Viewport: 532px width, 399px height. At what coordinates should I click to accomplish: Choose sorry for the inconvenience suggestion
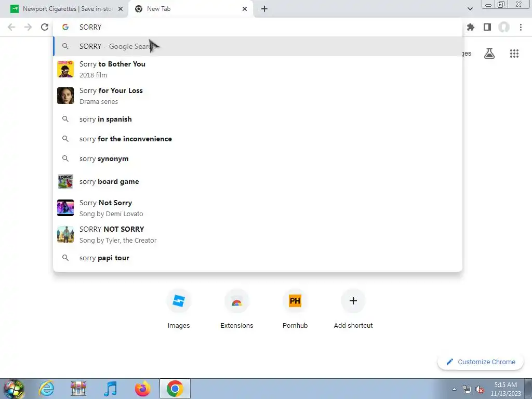[x=258, y=139]
